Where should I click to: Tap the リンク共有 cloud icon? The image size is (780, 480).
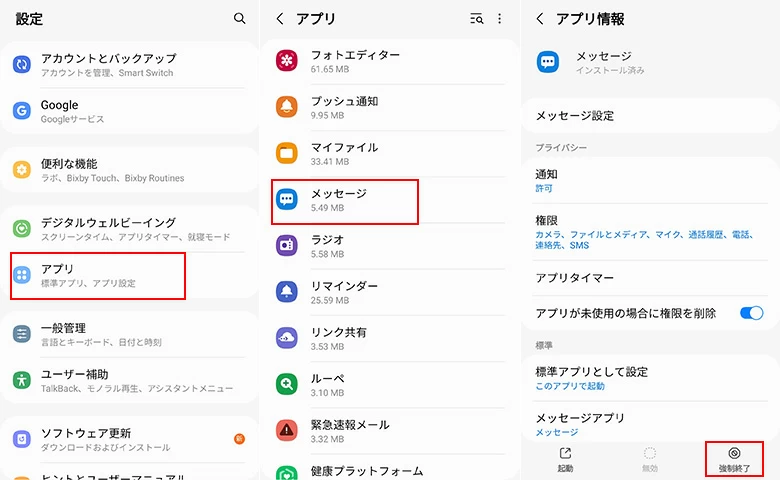[287, 338]
